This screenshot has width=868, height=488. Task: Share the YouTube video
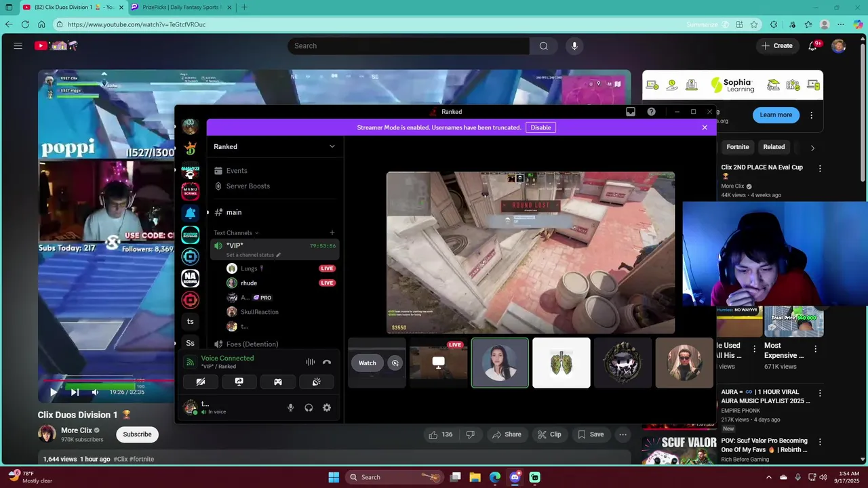click(507, 434)
